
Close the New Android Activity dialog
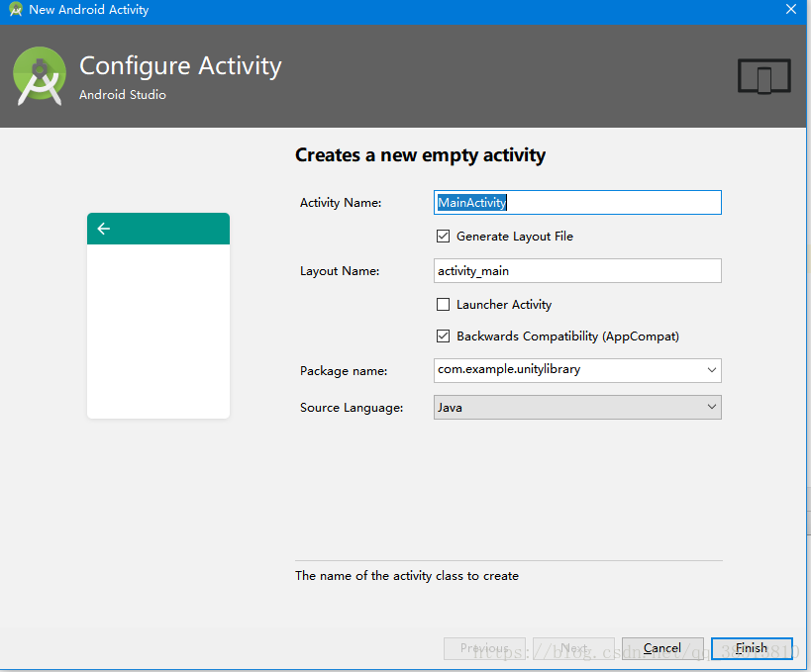coord(791,9)
